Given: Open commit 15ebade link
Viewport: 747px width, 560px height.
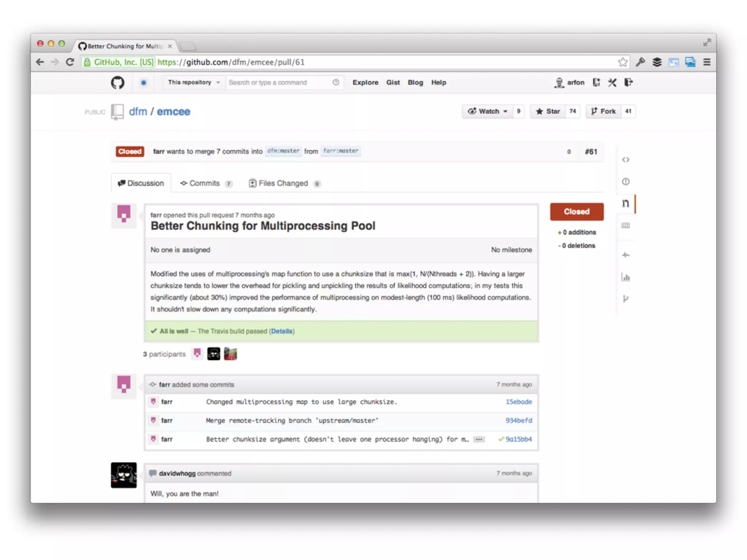Looking at the screenshot, I should coord(518,402).
